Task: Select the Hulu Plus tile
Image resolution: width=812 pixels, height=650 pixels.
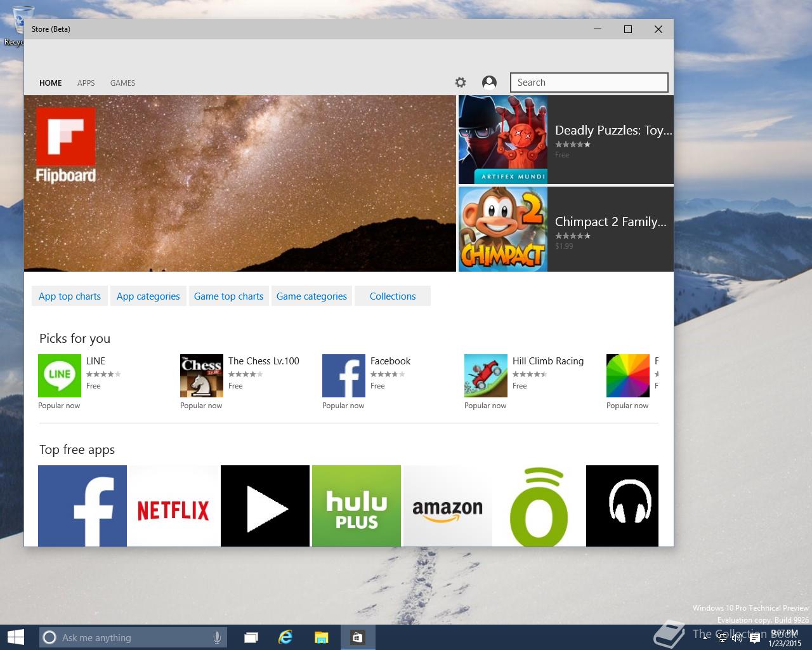Action: (357, 506)
